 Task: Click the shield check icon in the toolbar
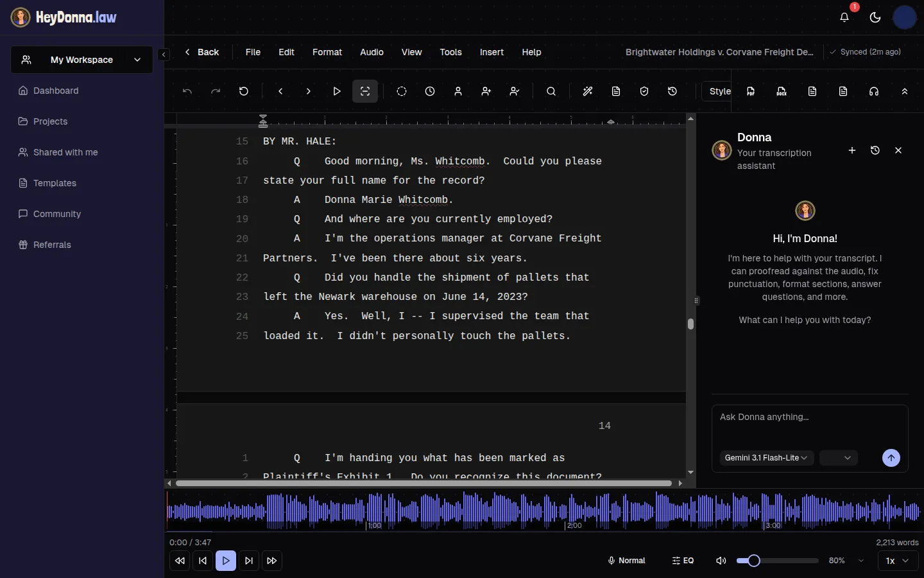click(644, 91)
